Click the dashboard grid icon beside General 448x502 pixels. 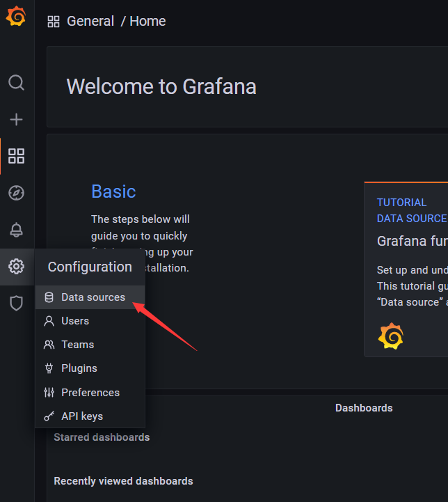pos(54,22)
